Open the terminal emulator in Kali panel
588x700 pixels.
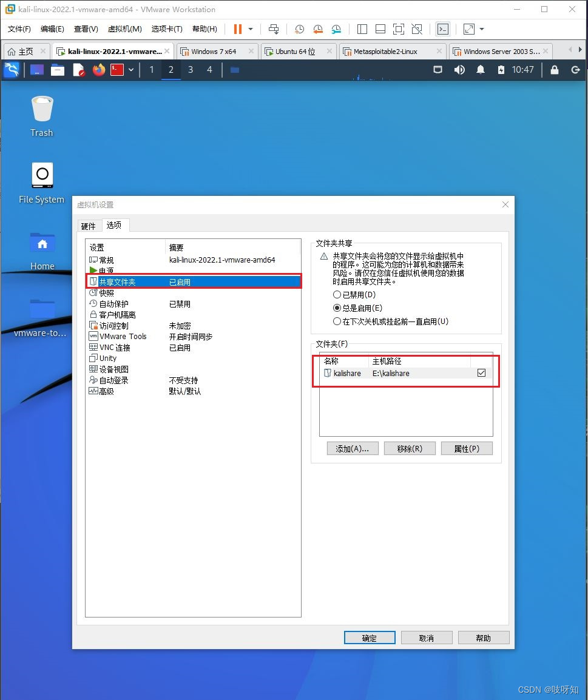click(117, 70)
